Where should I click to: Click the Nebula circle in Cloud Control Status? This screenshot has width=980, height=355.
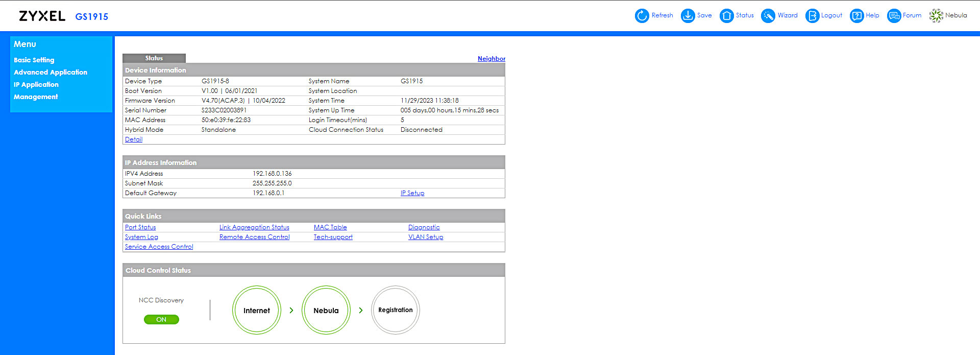click(326, 310)
